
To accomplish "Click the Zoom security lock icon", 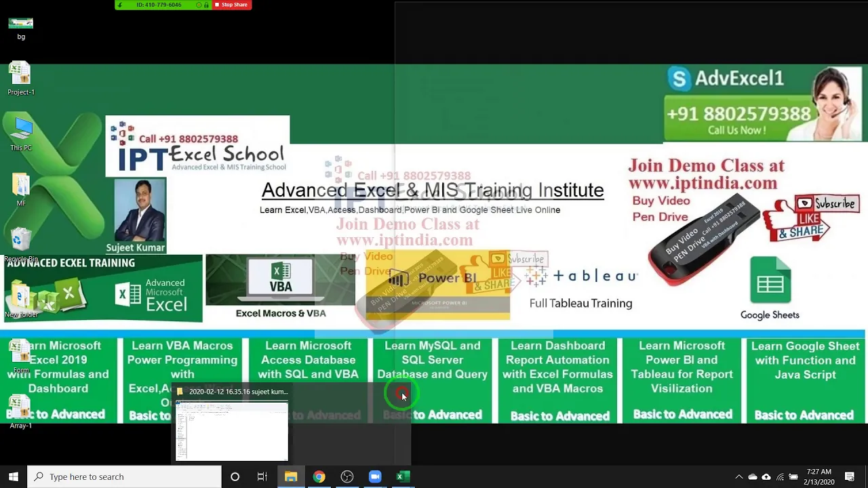I will click(207, 5).
